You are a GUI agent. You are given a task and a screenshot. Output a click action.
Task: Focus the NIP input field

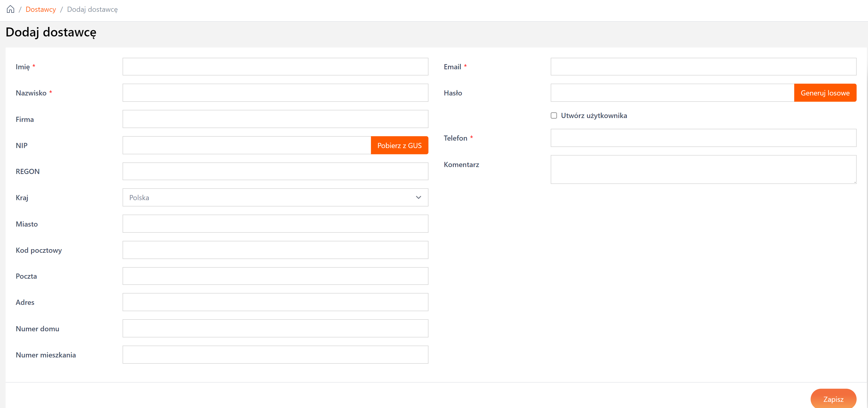(x=247, y=145)
